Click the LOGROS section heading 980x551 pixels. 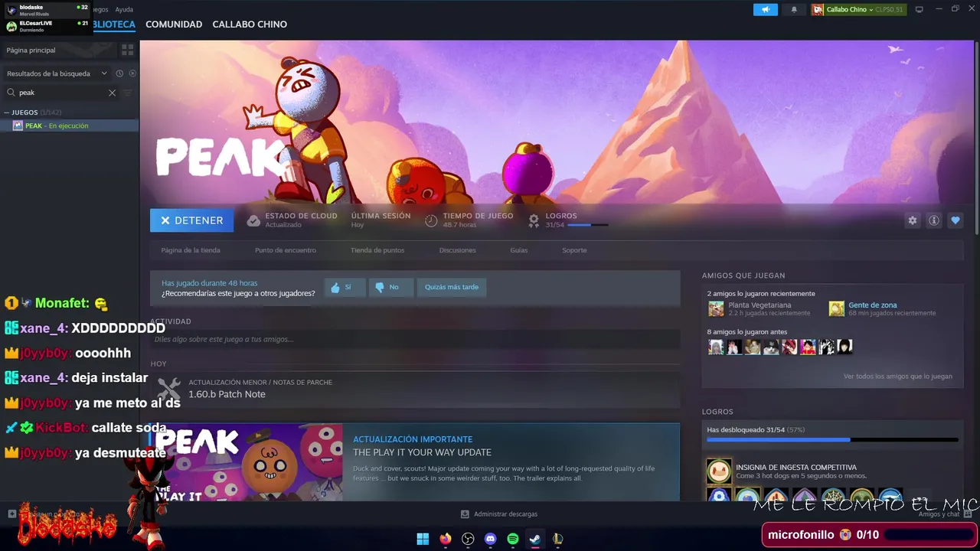pos(717,412)
